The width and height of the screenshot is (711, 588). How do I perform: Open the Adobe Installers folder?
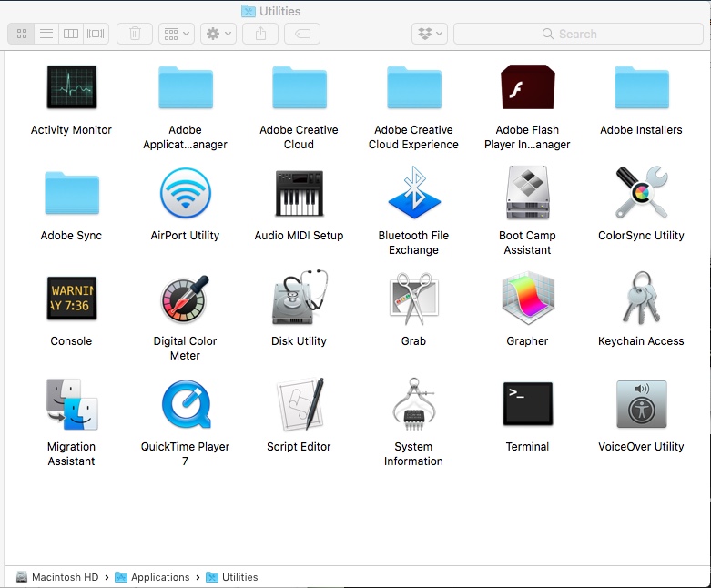[642, 87]
